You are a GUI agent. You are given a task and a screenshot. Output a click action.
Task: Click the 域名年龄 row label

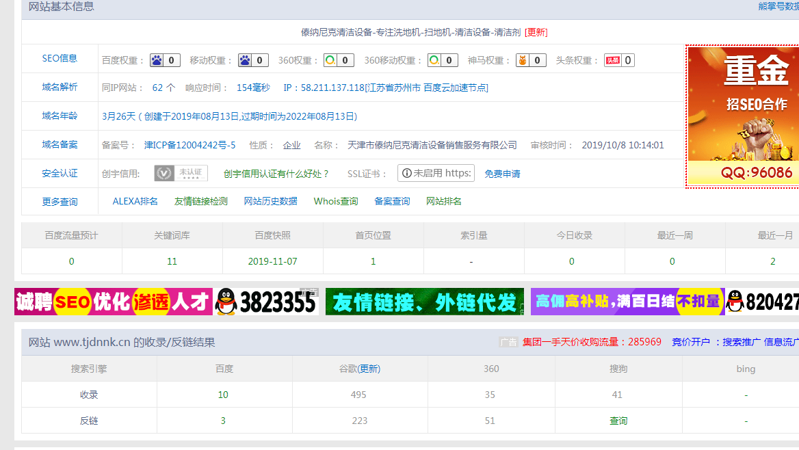[60, 116]
